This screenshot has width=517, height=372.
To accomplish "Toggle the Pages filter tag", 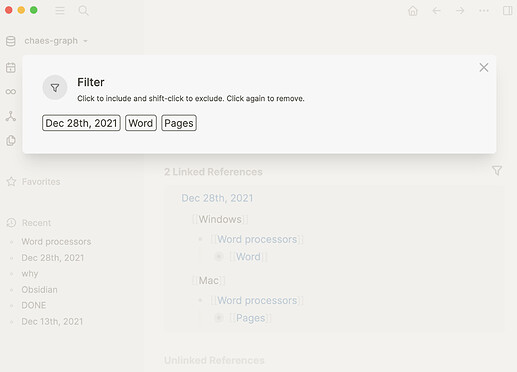I will 179,123.
